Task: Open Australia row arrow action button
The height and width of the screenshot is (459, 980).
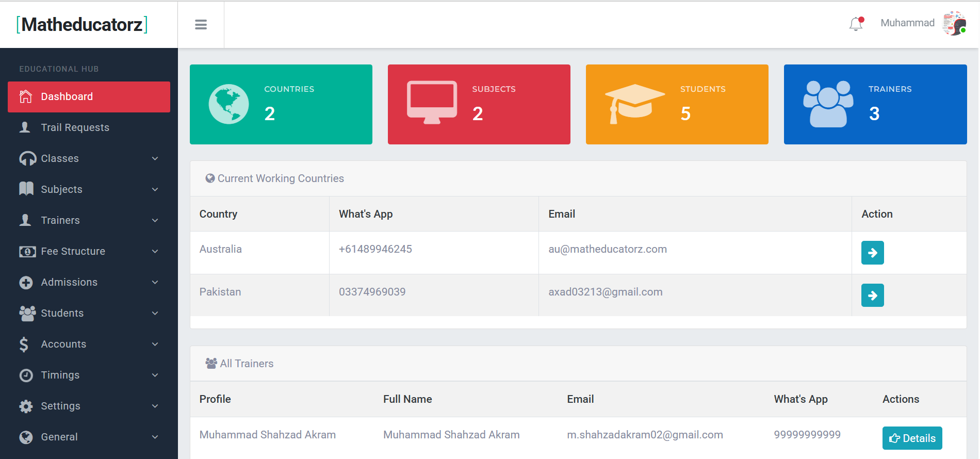Action: (x=872, y=253)
